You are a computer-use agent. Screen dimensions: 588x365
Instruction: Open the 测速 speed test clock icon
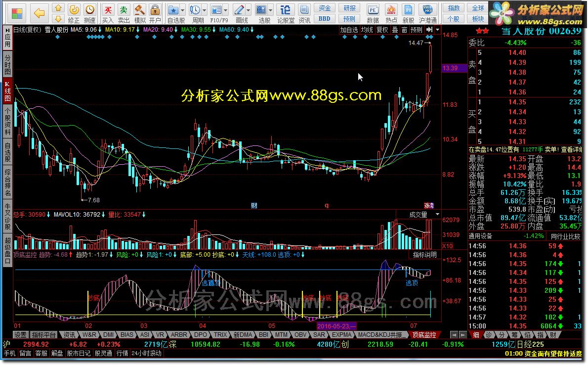point(89,13)
